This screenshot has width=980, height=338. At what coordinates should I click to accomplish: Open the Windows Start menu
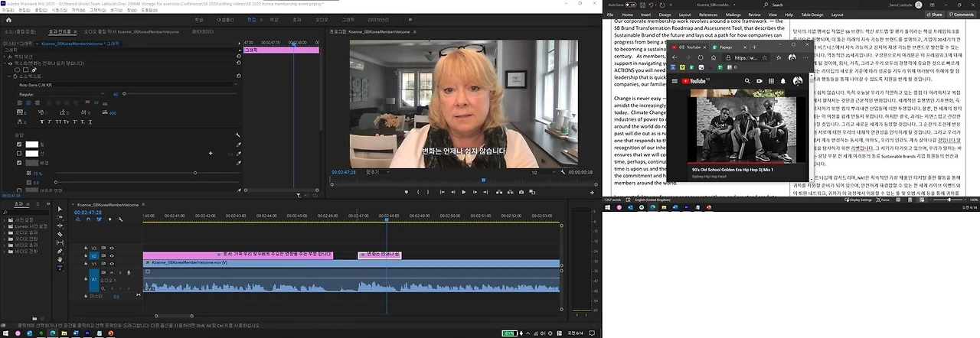pyautogui.click(x=5, y=333)
